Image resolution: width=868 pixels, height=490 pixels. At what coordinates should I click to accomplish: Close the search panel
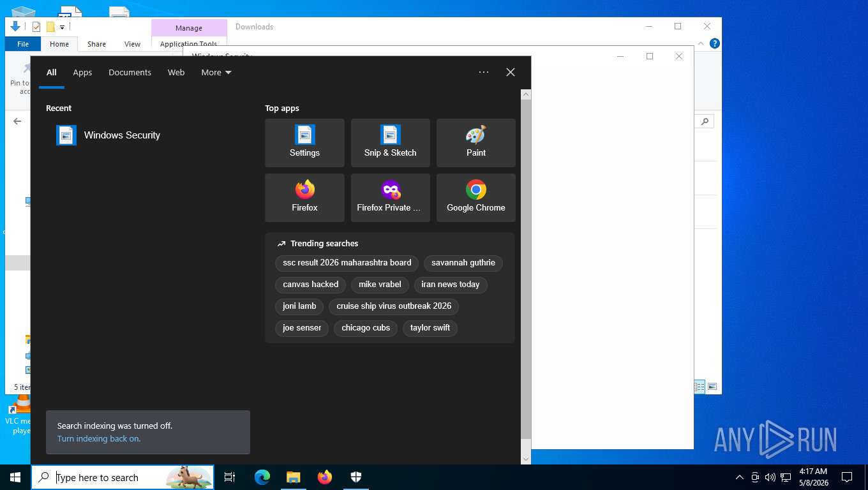click(511, 72)
